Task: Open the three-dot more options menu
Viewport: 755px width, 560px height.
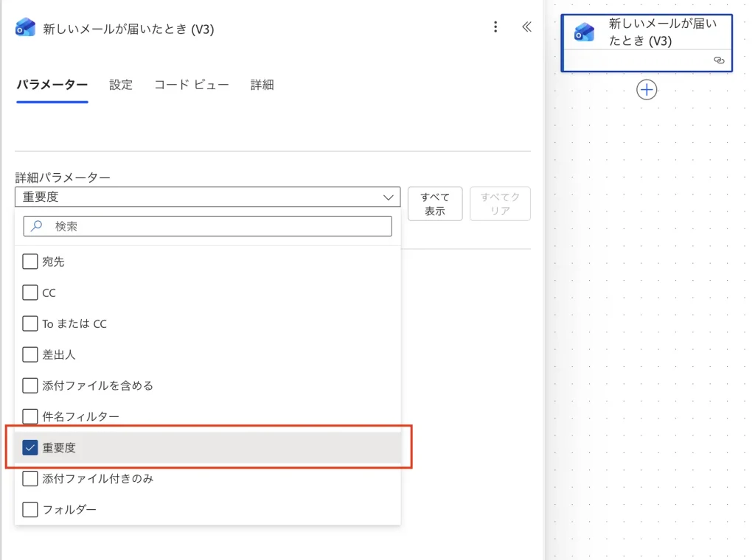Action: click(495, 27)
